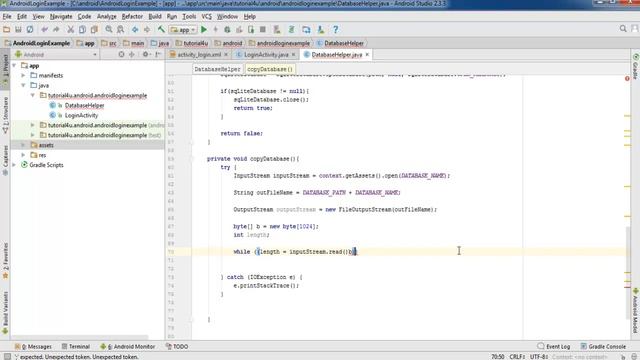Click the Copy icon in toolbar
The image size is (640, 360).
coord(82,29)
